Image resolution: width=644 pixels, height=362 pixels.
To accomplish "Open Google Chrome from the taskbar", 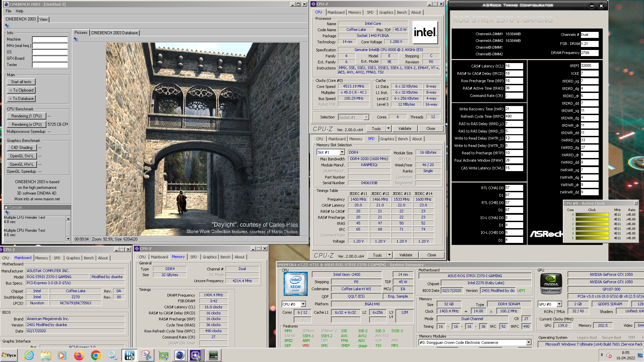I will [x=96, y=355].
